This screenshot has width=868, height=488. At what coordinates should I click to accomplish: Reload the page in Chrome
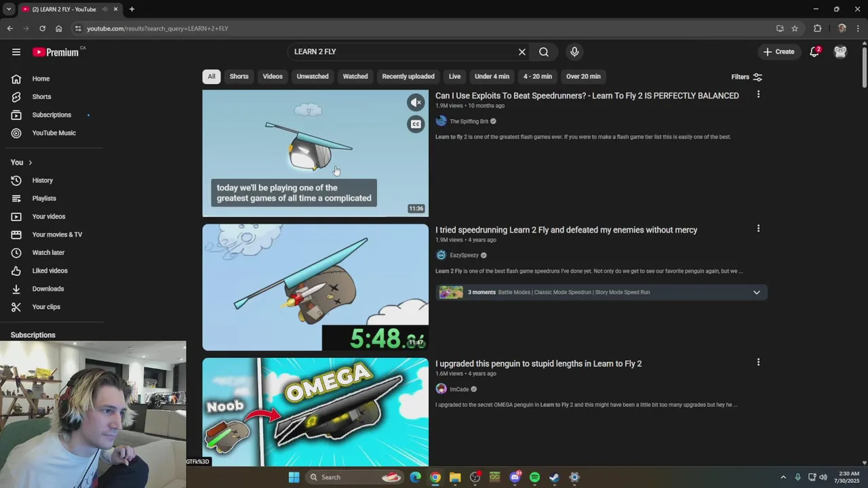click(x=42, y=28)
